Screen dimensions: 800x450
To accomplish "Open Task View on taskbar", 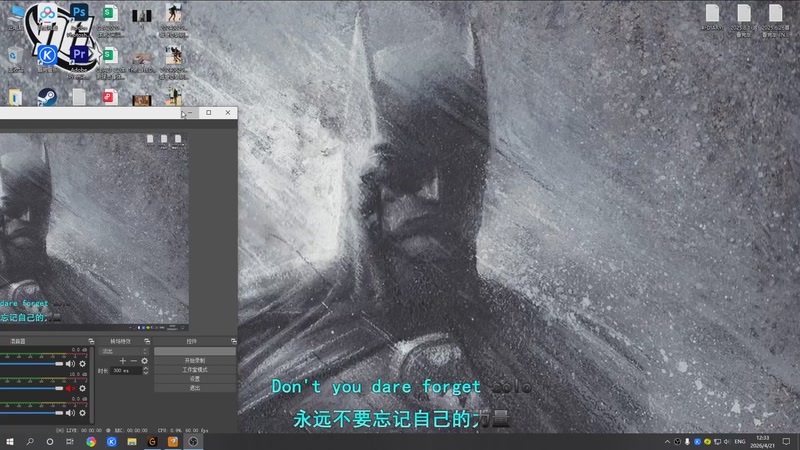I will 69,442.
